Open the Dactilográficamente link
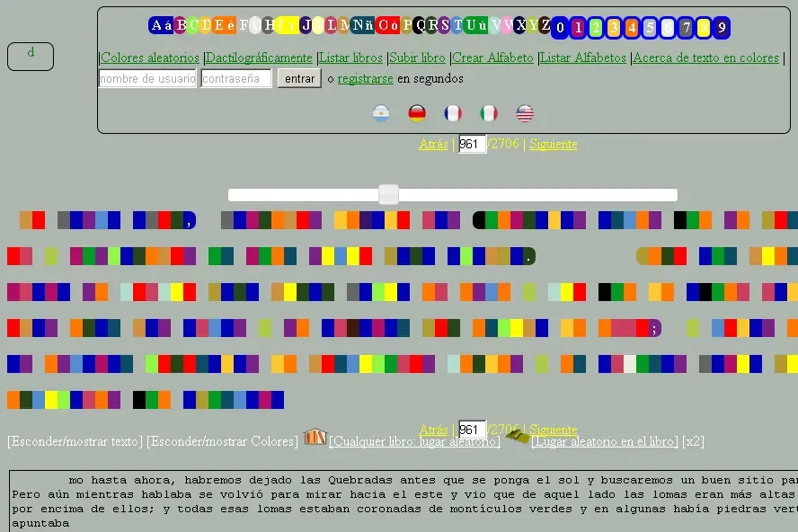Viewport: 798px width, 532px height. tap(259, 58)
